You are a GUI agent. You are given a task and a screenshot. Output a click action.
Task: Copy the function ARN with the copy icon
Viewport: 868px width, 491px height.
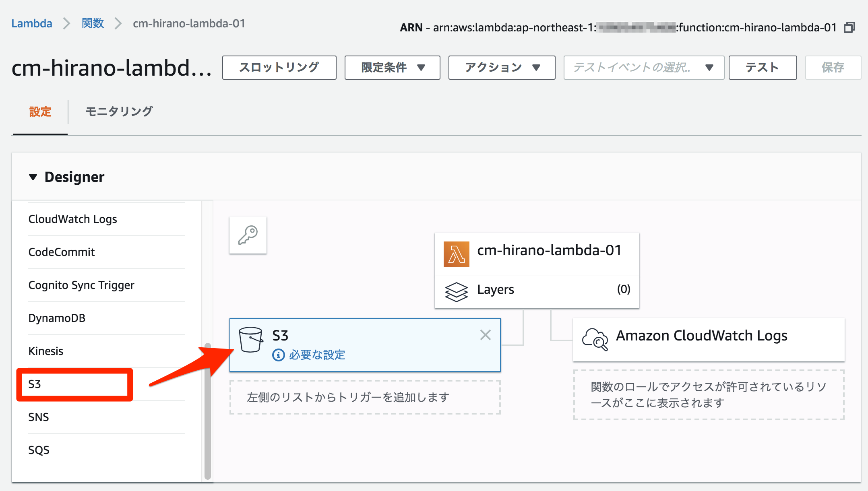coord(849,28)
